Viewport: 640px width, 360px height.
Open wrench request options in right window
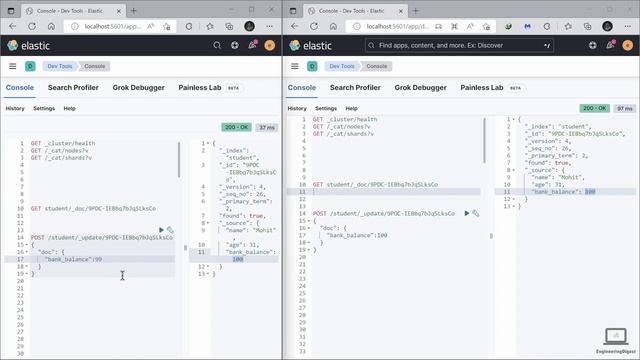coord(476,213)
